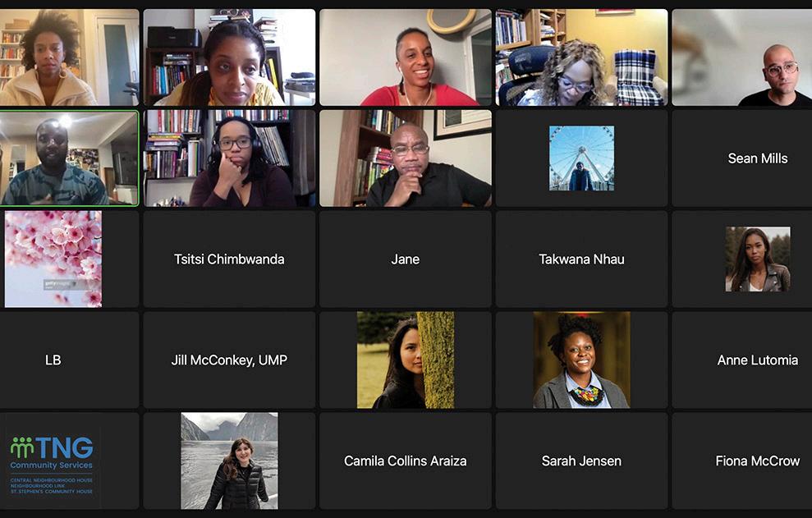Click the LB participant tile
The width and height of the screenshot is (812, 518).
pyautogui.click(x=70, y=360)
